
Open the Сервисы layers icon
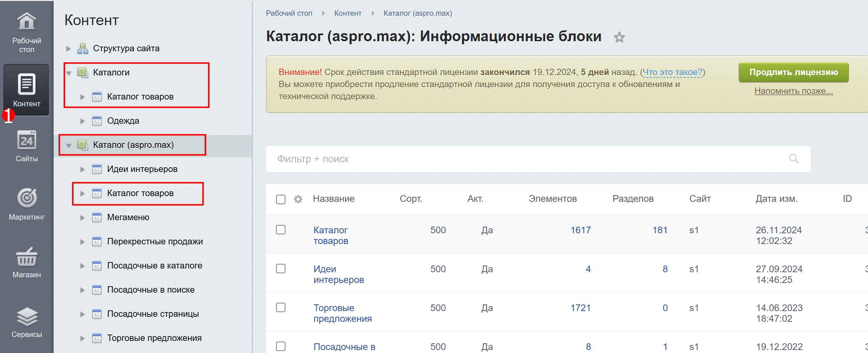pos(26,316)
